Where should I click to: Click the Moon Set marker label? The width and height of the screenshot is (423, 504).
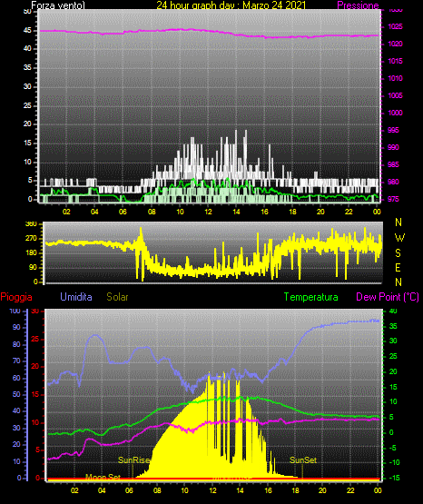tap(103, 477)
